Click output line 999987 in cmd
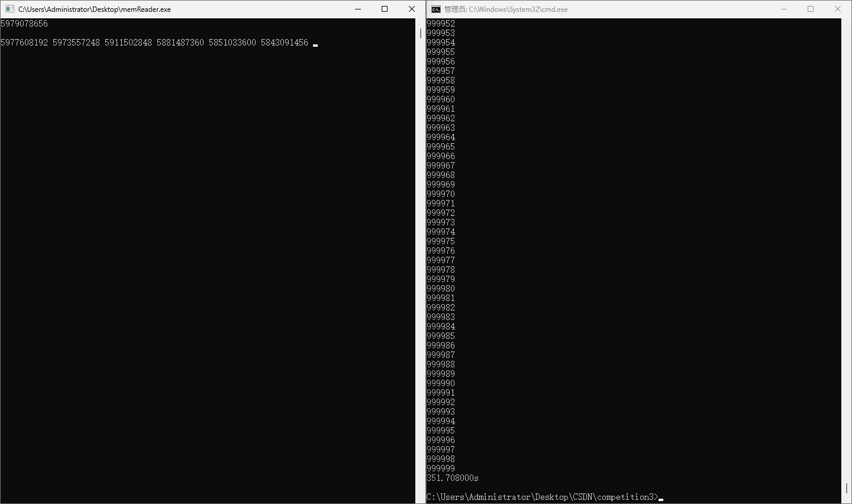 point(441,355)
